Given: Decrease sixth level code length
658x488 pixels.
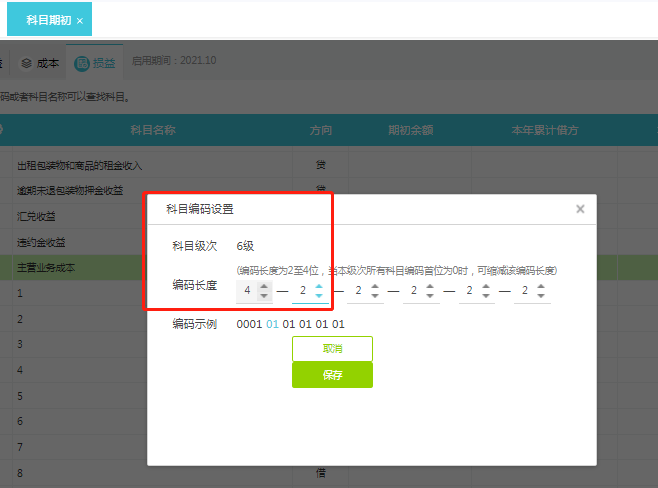Looking at the screenshot, I should 541,295.
